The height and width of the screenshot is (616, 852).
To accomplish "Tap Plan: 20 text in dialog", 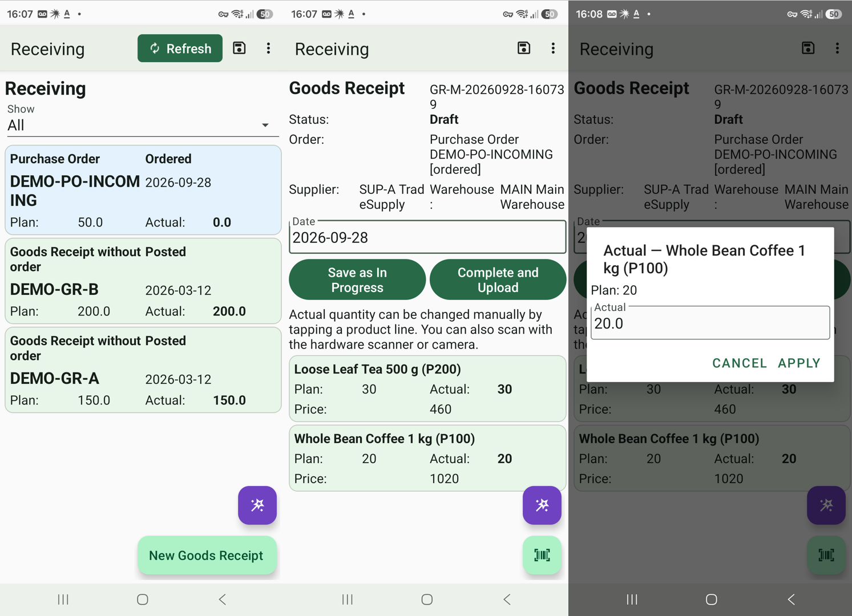I will point(614,290).
